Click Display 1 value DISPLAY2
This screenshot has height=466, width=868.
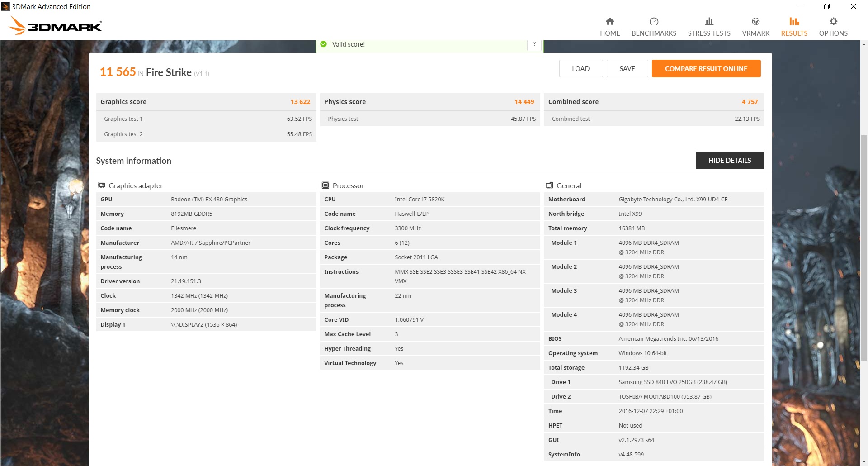204,325
